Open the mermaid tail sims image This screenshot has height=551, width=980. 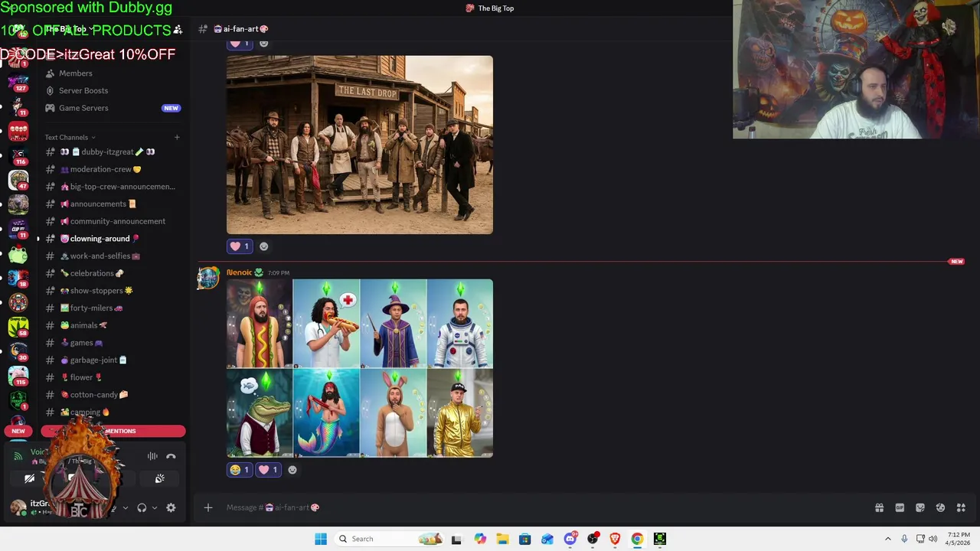pos(326,413)
